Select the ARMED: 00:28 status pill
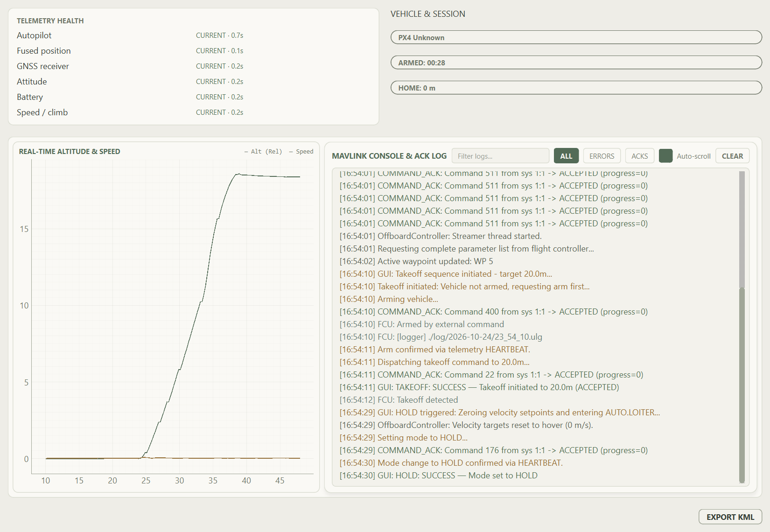 tap(576, 63)
